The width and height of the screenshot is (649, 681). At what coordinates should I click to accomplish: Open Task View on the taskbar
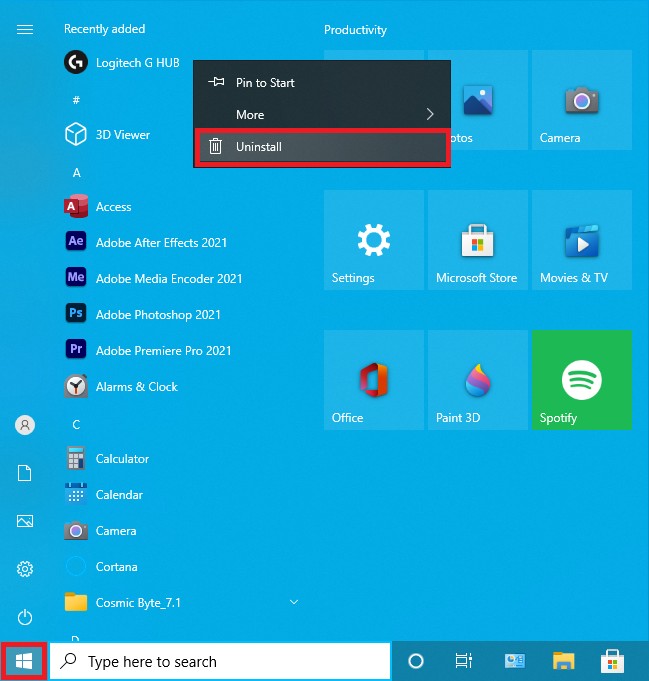click(x=464, y=661)
